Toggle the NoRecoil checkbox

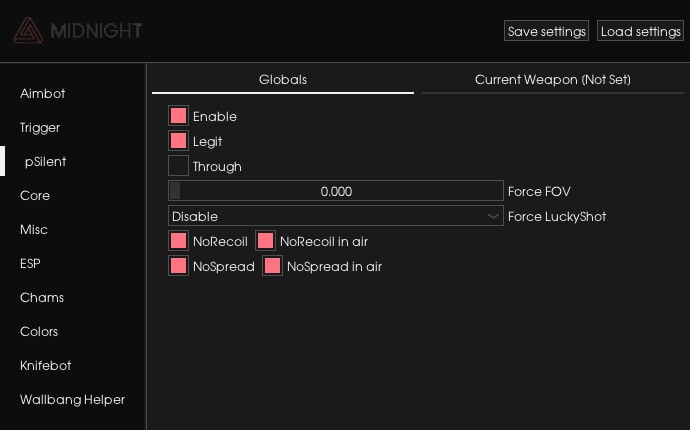pyautogui.click(x=179, y=241)
